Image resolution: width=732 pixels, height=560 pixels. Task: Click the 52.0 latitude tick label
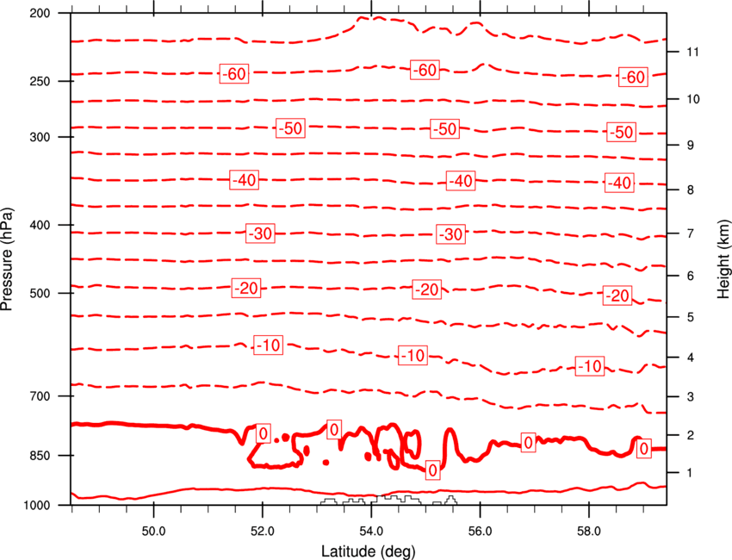tap(263, 532)
